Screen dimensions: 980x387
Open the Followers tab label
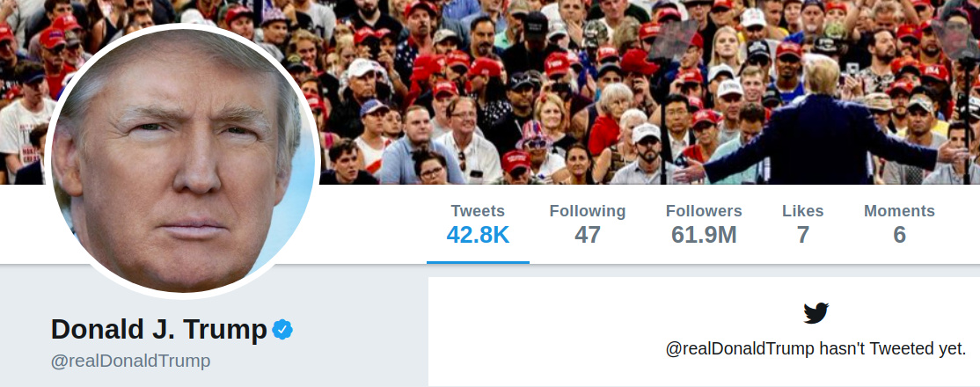point(704,211)
